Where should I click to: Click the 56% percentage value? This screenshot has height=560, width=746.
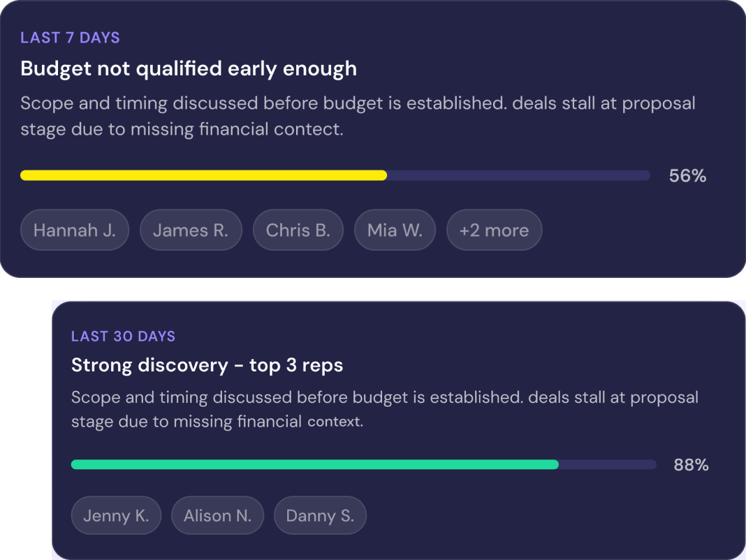(687, 175)
